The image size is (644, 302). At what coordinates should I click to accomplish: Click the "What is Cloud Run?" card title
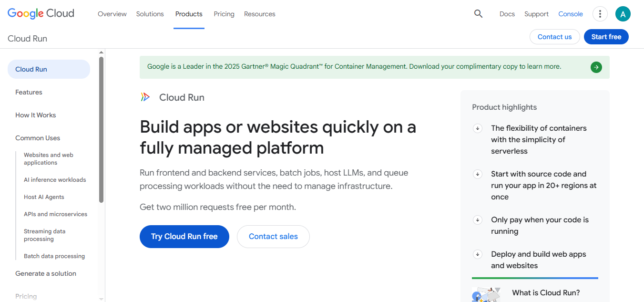[546, 293]
